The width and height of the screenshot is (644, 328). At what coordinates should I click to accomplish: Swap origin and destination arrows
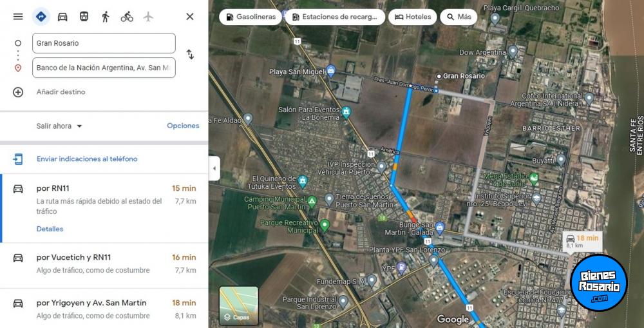tap(190, 54)
